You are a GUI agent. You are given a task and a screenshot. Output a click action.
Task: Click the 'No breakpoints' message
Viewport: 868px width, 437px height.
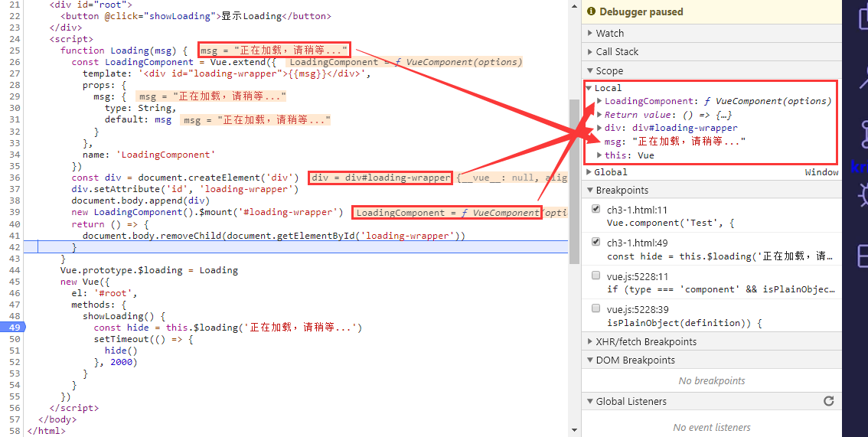(711, 380)
